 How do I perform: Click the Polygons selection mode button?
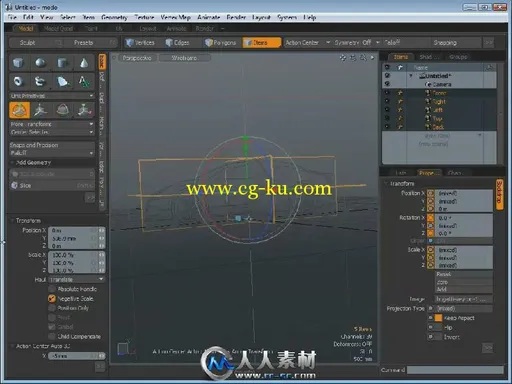tap(221, 42)
